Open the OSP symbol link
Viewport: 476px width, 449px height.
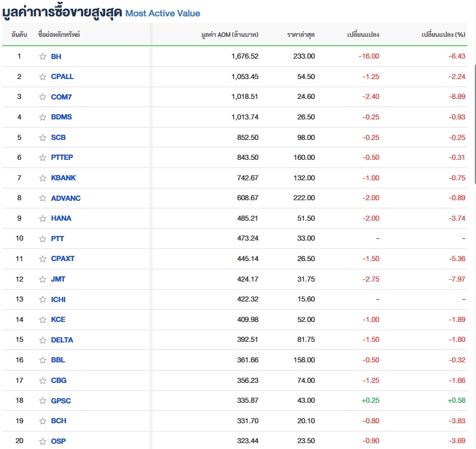59,441
